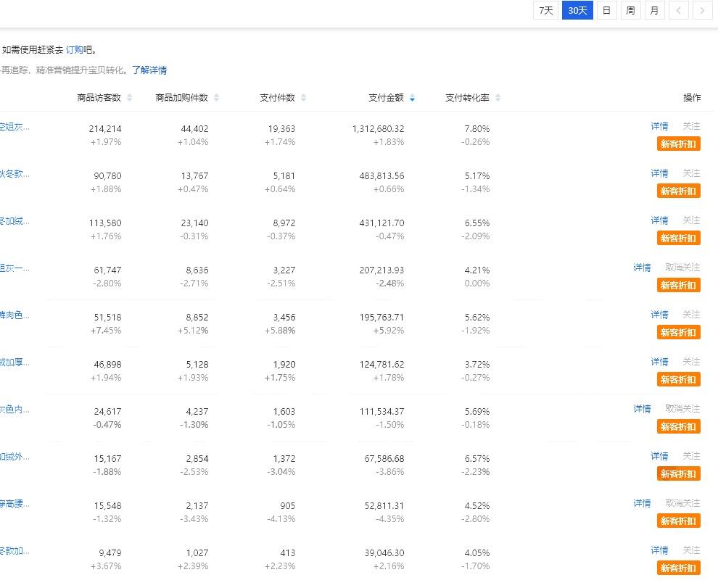Toggle 关注 for the 1,312,680.32 row
718x588 pixels.
click(691, 126)
